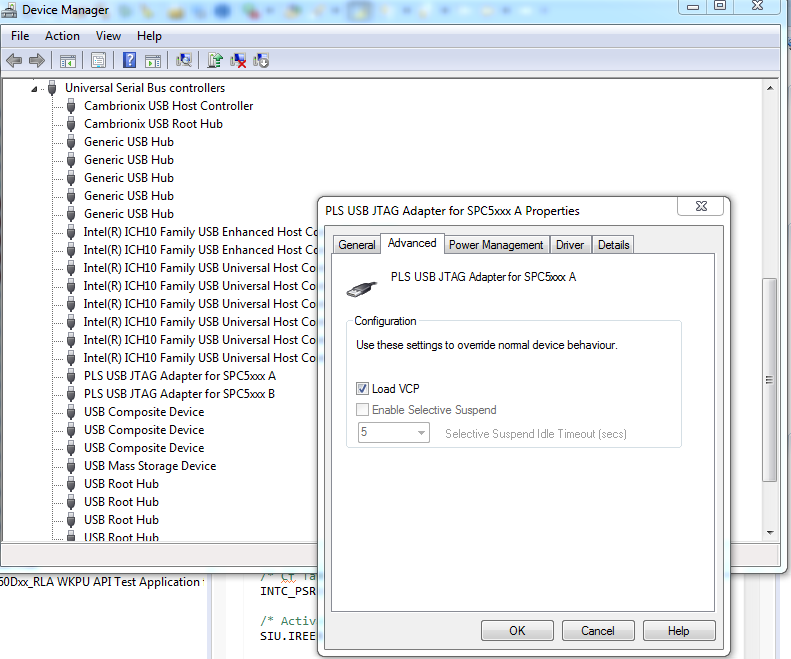Click the Help button in Properties dialog

pyautogui.click(x=679, y=631)
